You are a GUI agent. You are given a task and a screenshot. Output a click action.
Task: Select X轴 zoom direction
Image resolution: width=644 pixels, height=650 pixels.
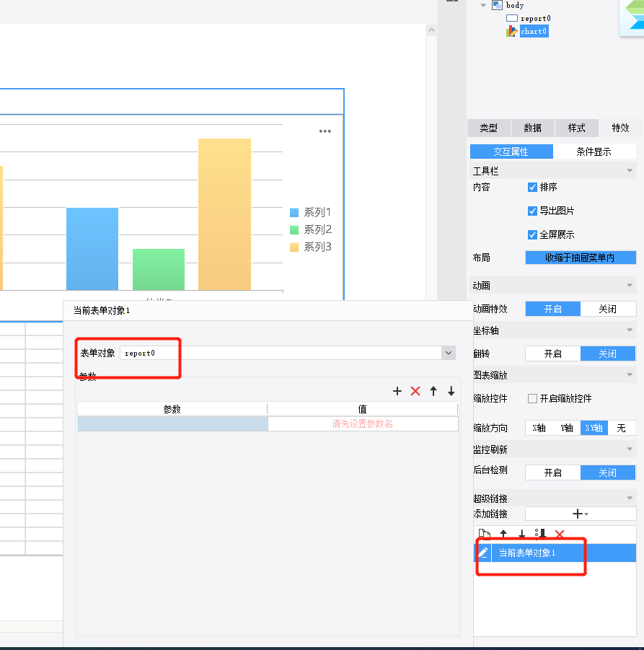tap(539, 428)
